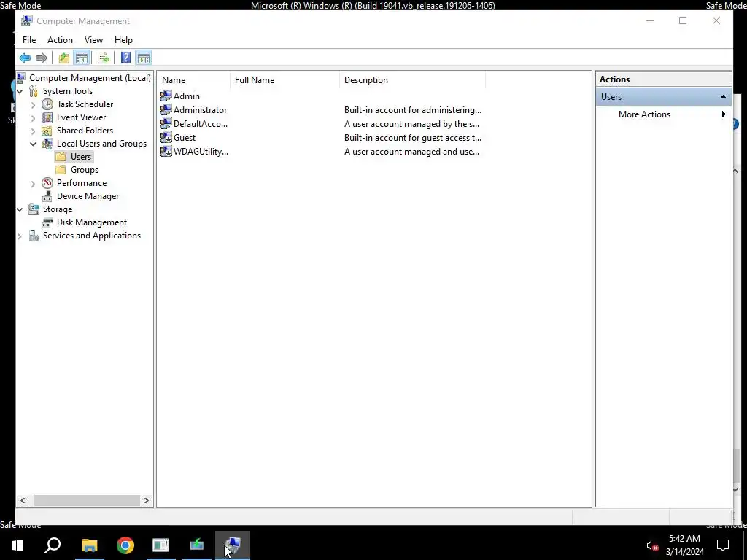The height and width of the screenshot is (560, 747).
Task: Click tree pane scroll left arrow
Action: [23, 500]
